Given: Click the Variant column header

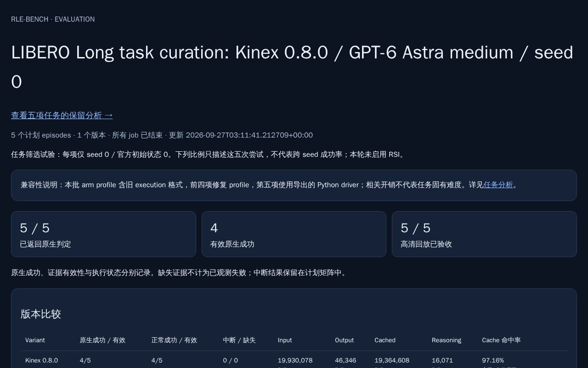Looking at the screenshot, I should [x=35, y=340].
